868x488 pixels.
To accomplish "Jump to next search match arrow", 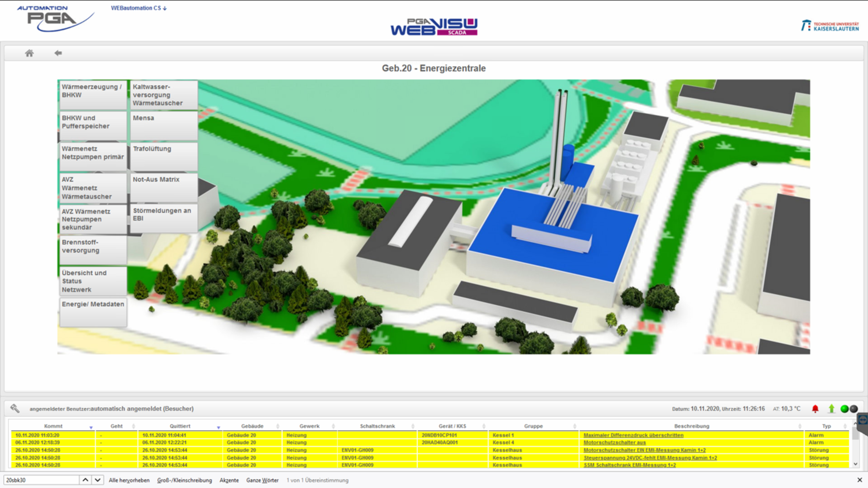I will (97, 480).
